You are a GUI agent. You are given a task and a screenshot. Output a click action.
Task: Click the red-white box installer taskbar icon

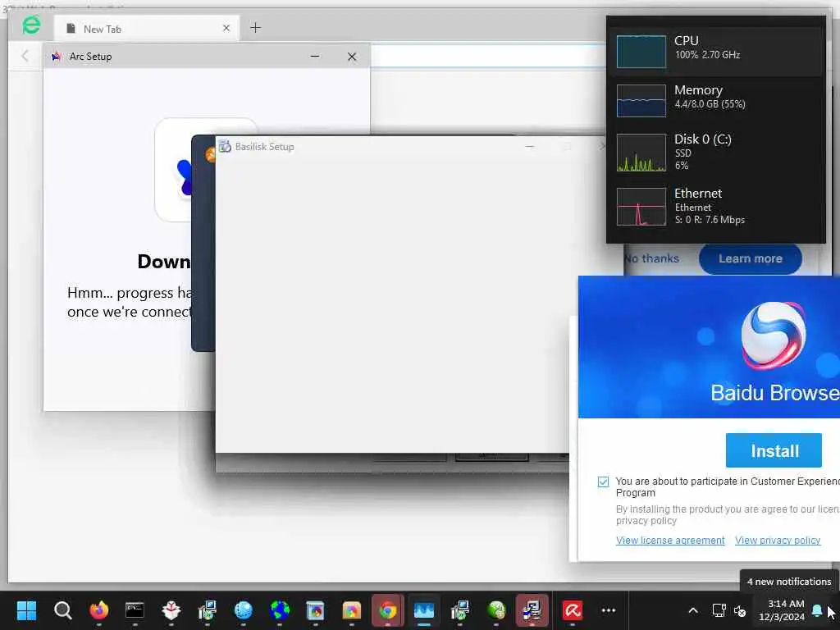171,610
